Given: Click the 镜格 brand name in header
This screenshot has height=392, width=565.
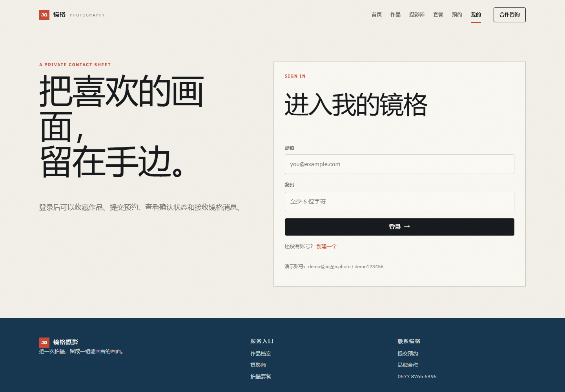Looking at the screenshot, I should point(60,15).
